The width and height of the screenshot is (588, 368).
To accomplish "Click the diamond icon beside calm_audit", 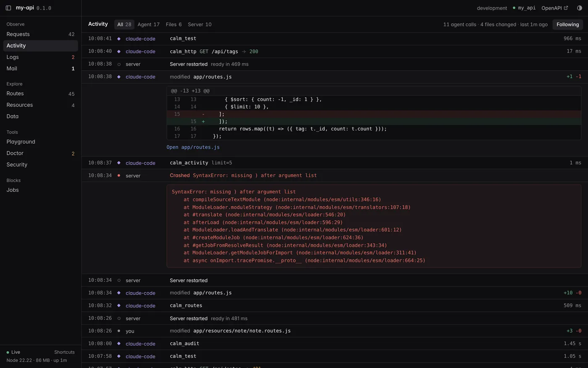I will pyautogui.click(x=119, y=344).
